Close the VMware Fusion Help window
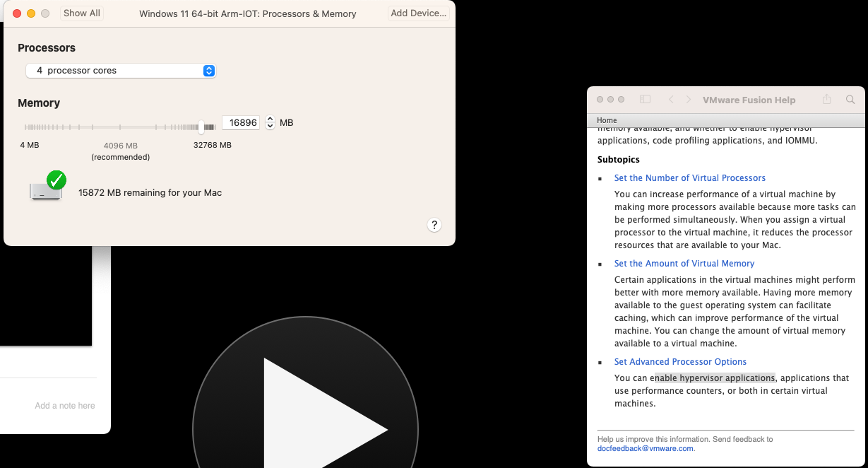The width and height of the screenshot is (868, 468). pos(600,100)
